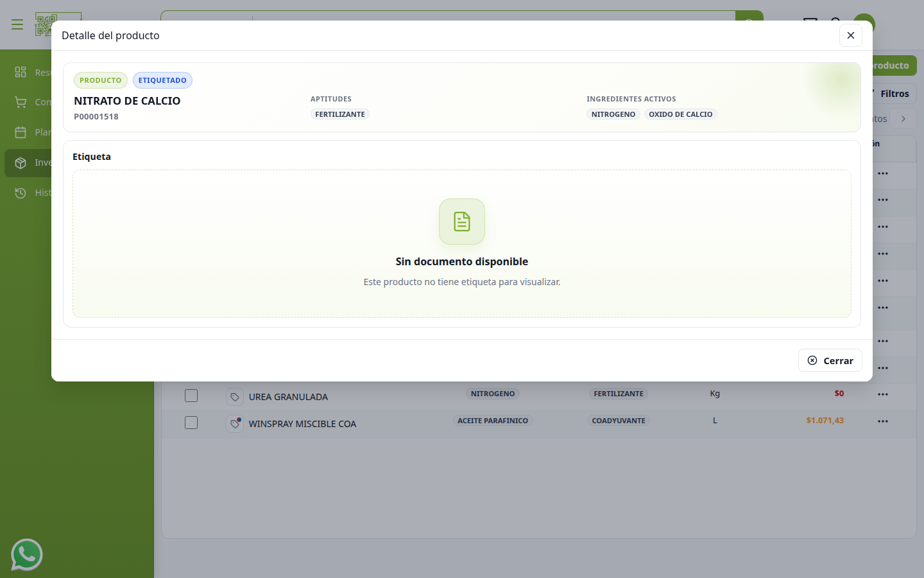Open the WhatsApp chat icon
The image size is (924, 578).
pyautogui.click(x=27, y=555)
